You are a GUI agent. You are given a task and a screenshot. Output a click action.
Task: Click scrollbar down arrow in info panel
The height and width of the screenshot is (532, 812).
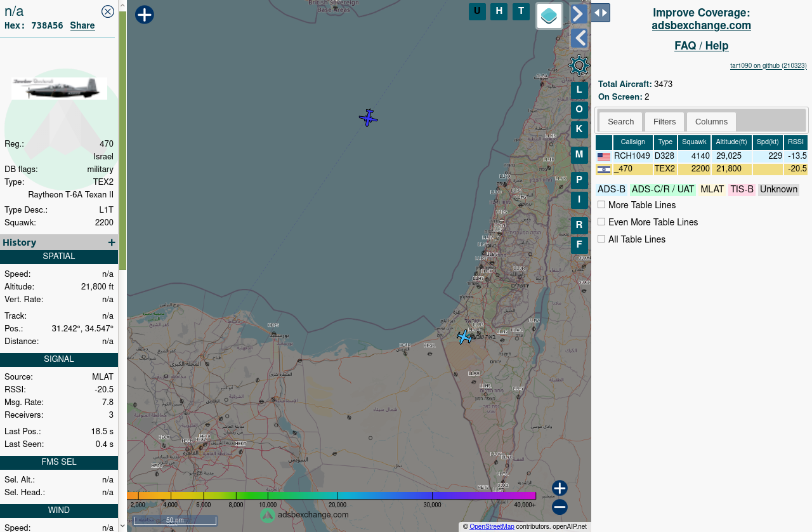123,526
